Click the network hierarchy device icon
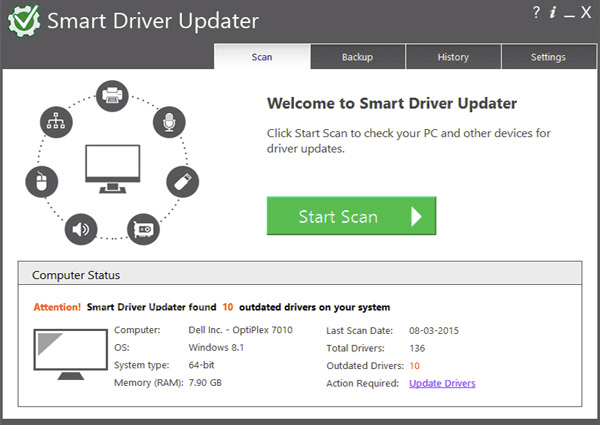 (x=56, y=122)
